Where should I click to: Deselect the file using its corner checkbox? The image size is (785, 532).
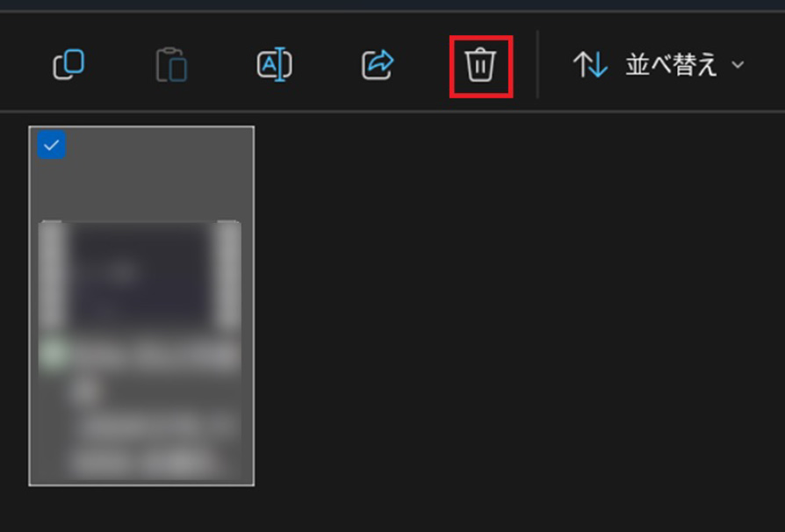point(52,145)
